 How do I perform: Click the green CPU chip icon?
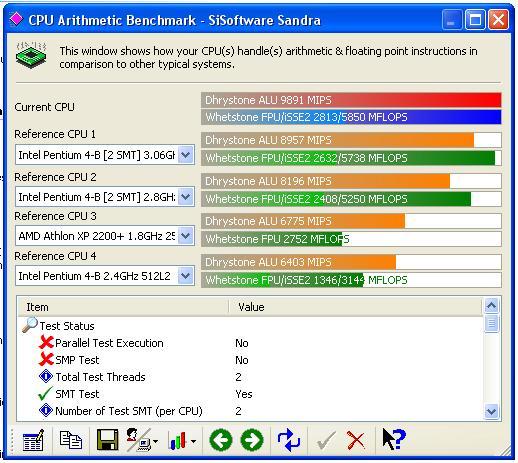[x=31, y=55]
